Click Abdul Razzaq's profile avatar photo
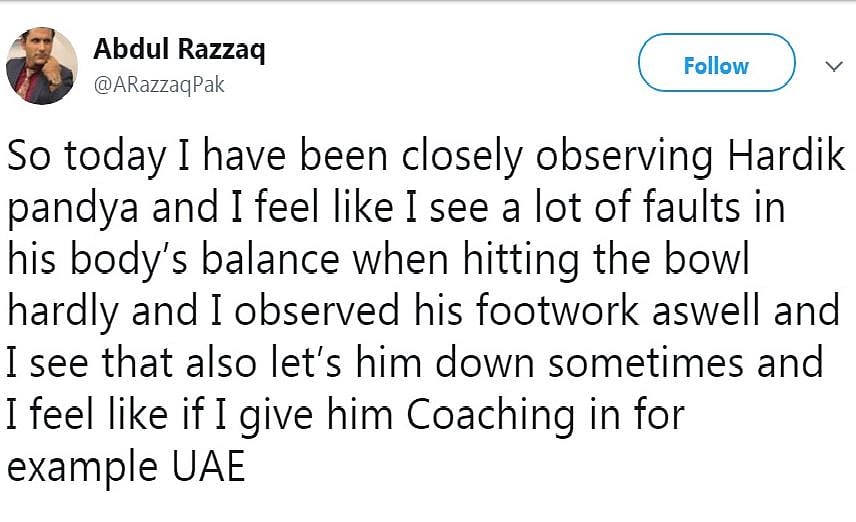Viewport: 856px width, 522px height. click(41, 66)
